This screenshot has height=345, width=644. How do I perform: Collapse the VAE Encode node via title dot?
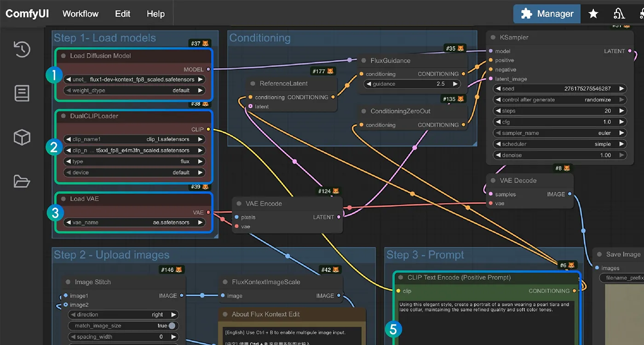coord(239,204)
